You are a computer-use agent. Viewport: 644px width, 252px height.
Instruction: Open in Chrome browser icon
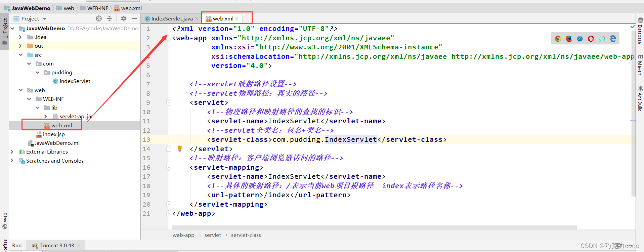tap(558, 39)
